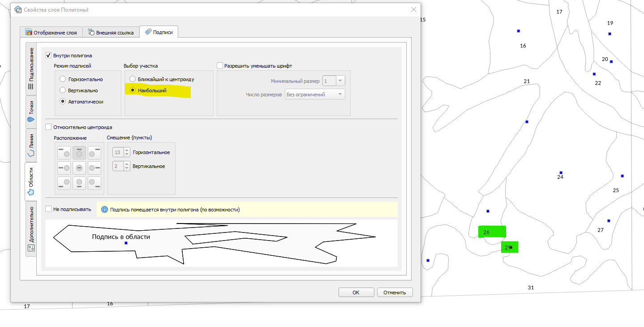The height and width of the screenshot is (327, 644).
Task: Switch to the Линии vertical tab
Action: click(x=31, y=145)
